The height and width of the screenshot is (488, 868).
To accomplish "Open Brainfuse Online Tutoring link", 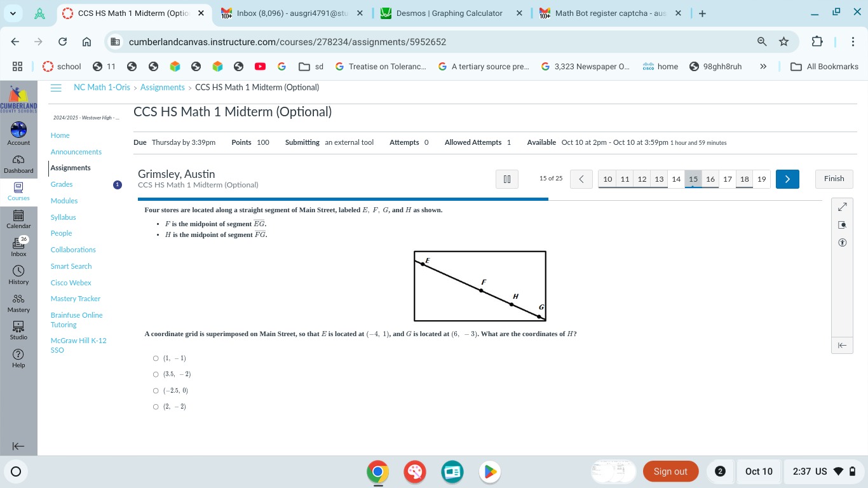I will 76,320.
